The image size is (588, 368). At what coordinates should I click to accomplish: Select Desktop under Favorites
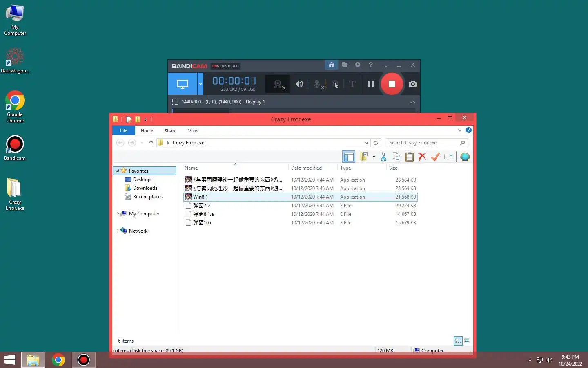coord(142,180)
